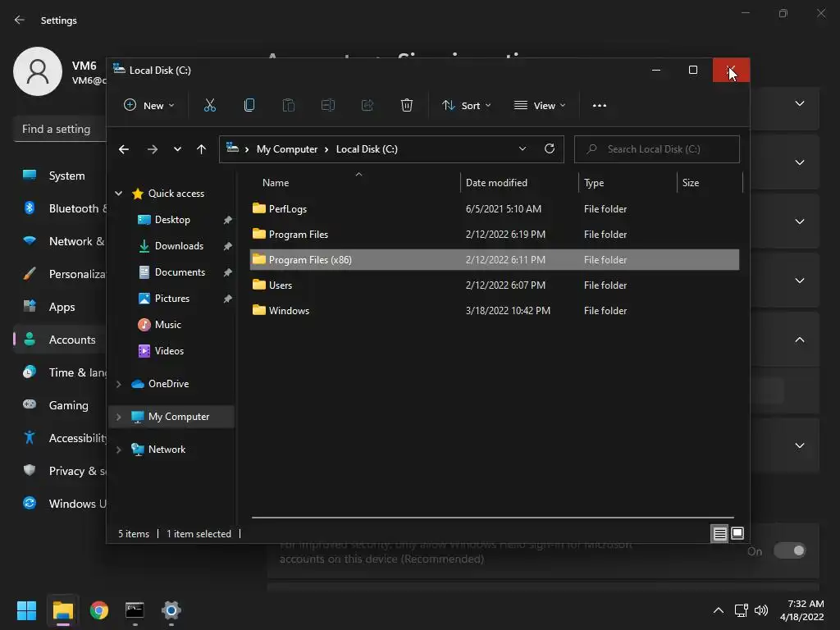Screen dimensions: 840x630
Task: Click the Settings window back arrow
Action: (20, 20)
